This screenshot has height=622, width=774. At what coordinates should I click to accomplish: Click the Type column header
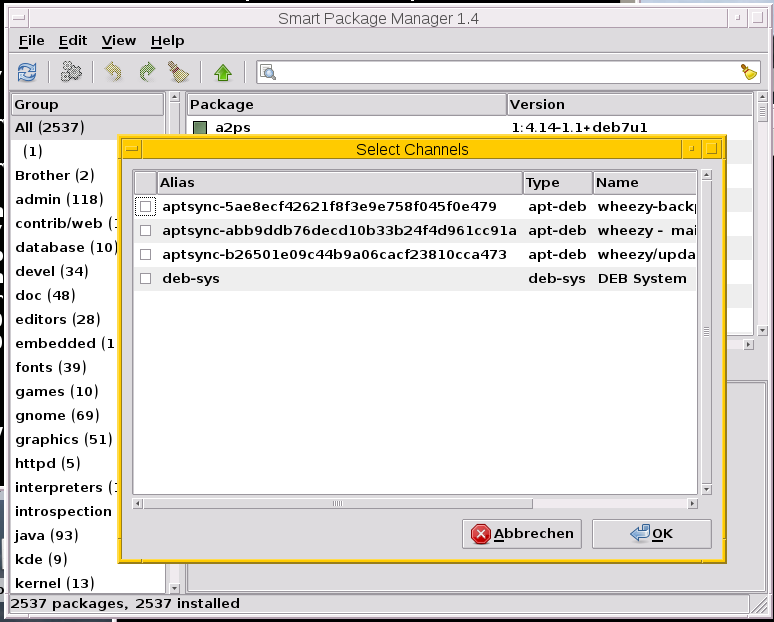point(557,183)
